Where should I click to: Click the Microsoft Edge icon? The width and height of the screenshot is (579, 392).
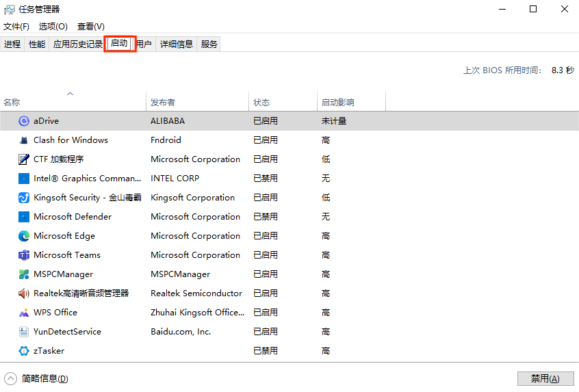click(24, 236)
